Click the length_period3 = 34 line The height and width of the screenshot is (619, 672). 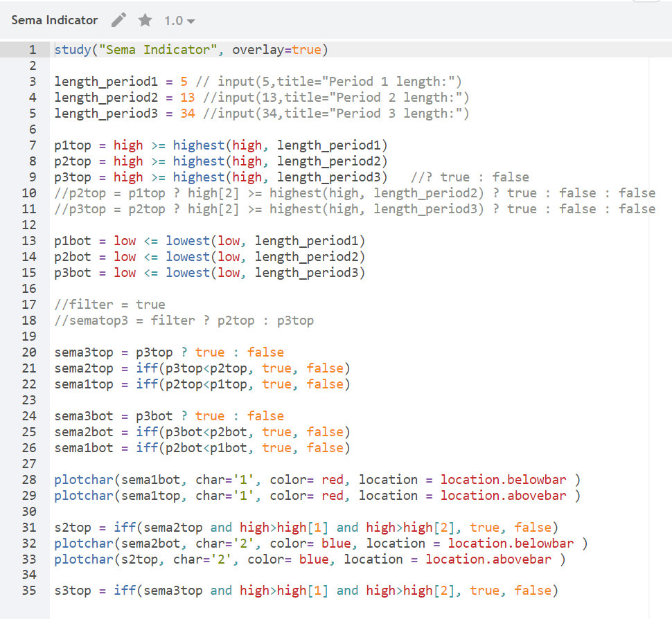point(262,113)
